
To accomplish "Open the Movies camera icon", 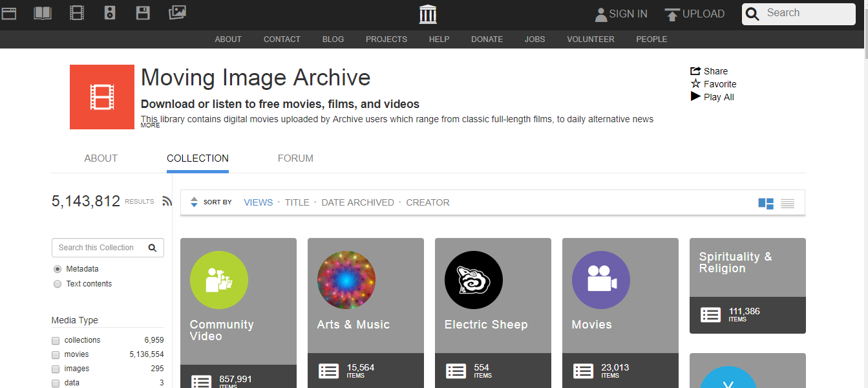I will 601,280.
